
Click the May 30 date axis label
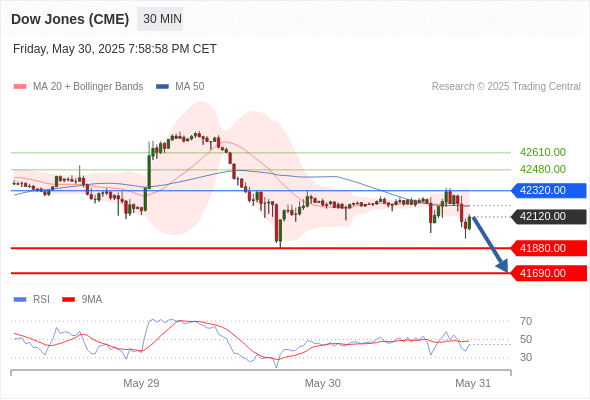pos(322,383)
